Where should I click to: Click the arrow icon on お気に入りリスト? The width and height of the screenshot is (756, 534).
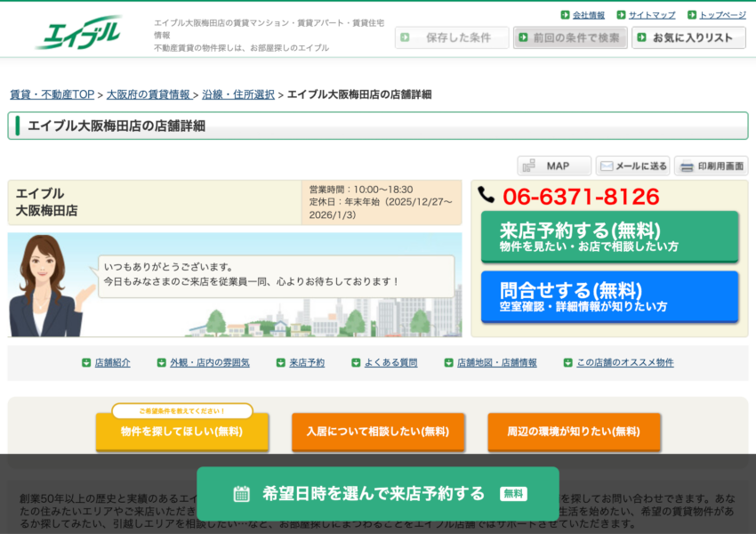(642, 37)
